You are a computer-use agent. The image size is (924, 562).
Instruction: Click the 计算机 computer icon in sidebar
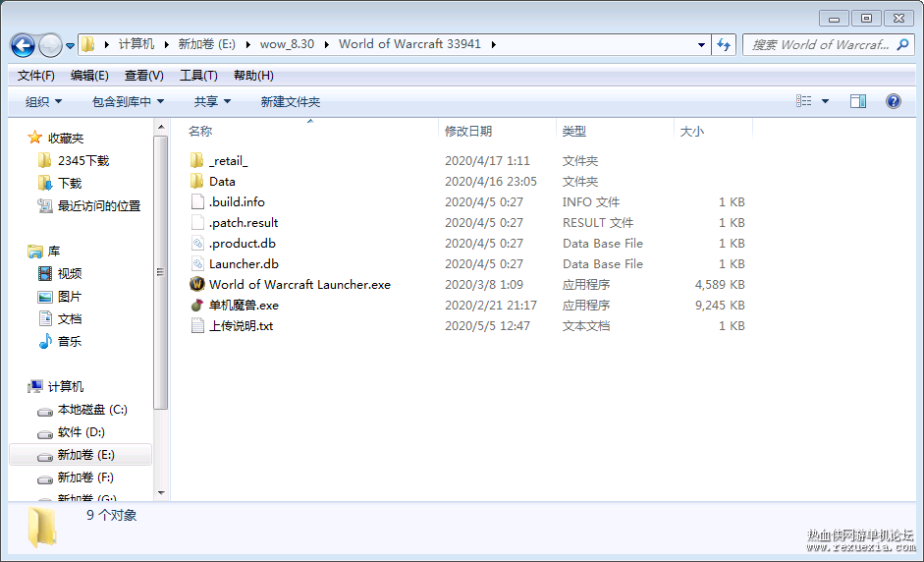click(x=35, y=386)
